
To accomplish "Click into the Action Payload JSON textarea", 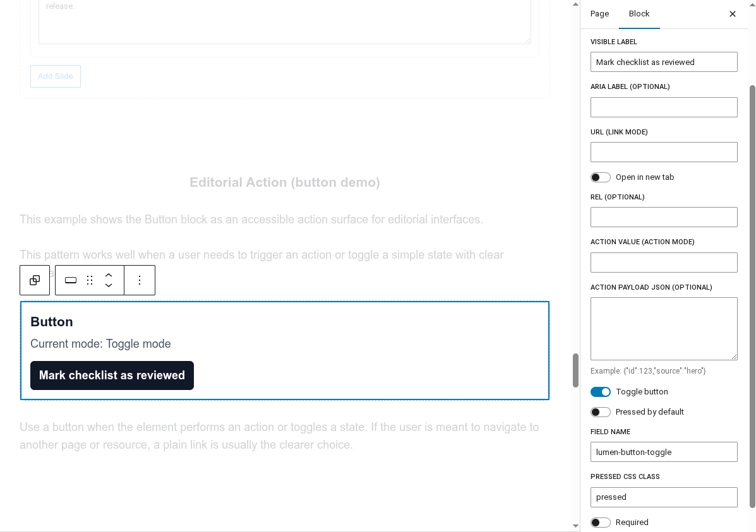I will click(664, 329).
